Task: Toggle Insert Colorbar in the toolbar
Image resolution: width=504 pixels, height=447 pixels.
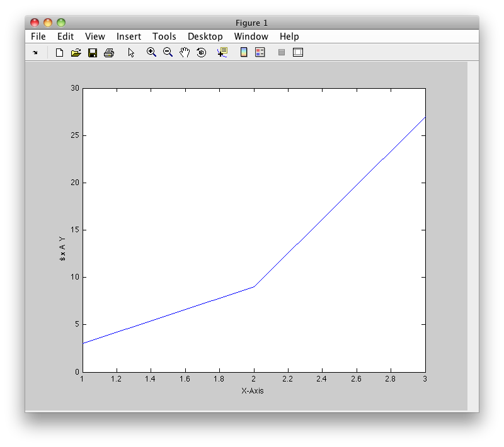Action: point(244,53)
